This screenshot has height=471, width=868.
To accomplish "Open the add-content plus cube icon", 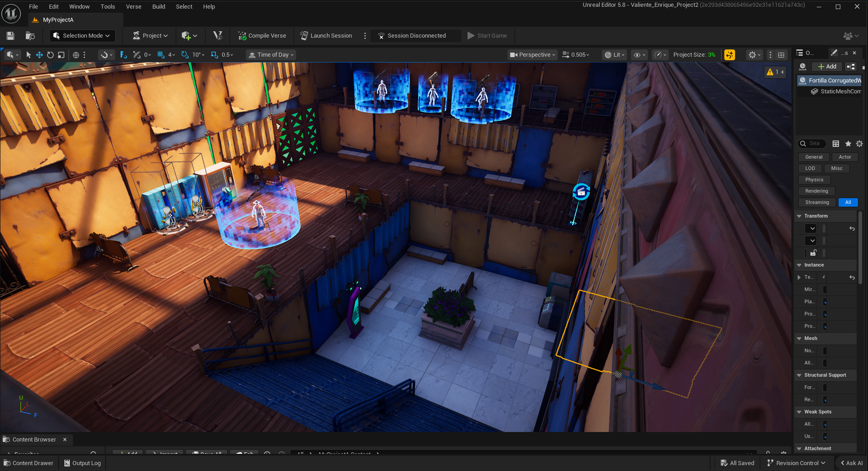I will [x=189, y=36].
